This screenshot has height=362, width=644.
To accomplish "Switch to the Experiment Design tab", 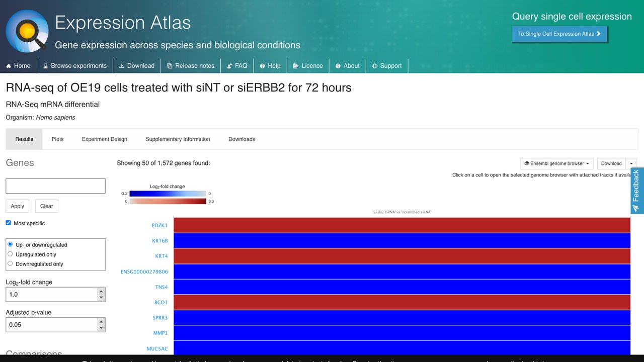I will click(x=105, y=139).
